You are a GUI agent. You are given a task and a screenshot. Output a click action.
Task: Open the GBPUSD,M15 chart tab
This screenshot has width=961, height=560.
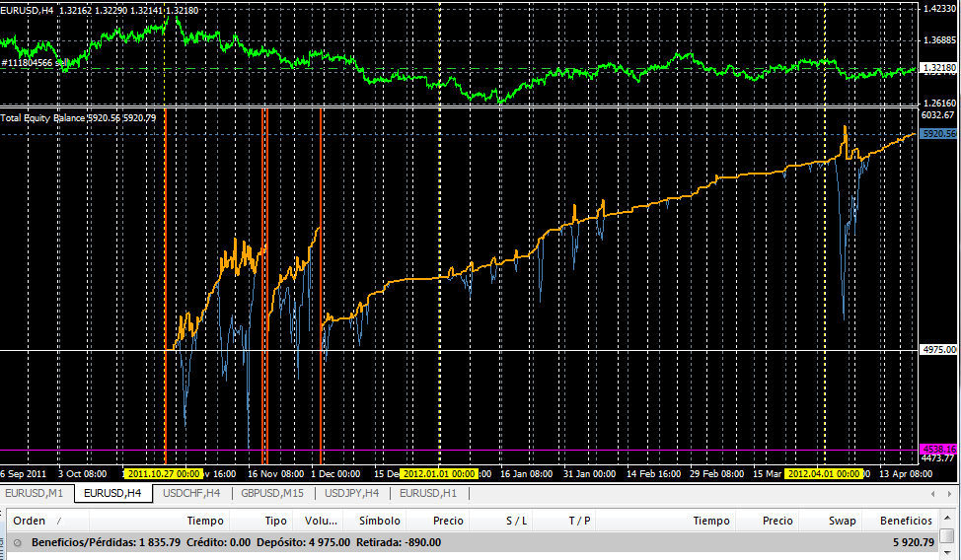(x=272, y=493)
